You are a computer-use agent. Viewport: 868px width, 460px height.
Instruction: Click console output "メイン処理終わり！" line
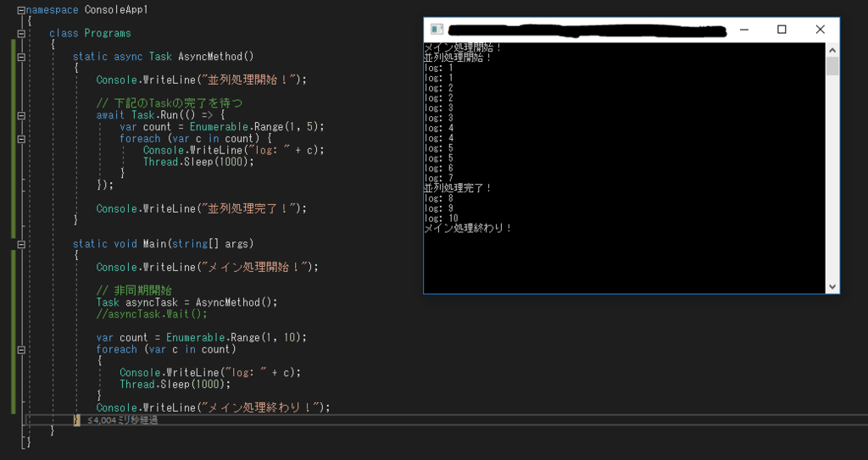click(x=468, y=228)
